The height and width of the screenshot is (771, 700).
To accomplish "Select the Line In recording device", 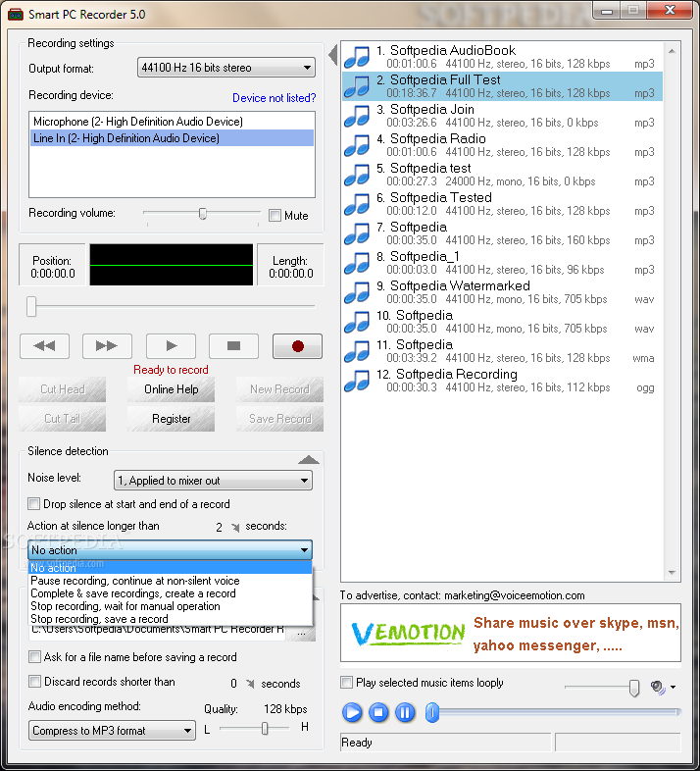I will coord(172,138).
